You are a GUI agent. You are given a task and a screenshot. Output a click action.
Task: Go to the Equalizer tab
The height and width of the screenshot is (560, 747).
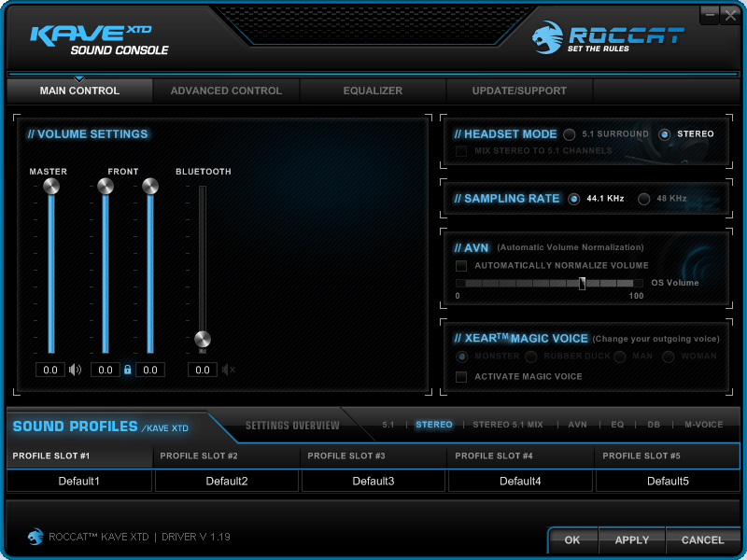pyautogui.click(x=373, y=91)
